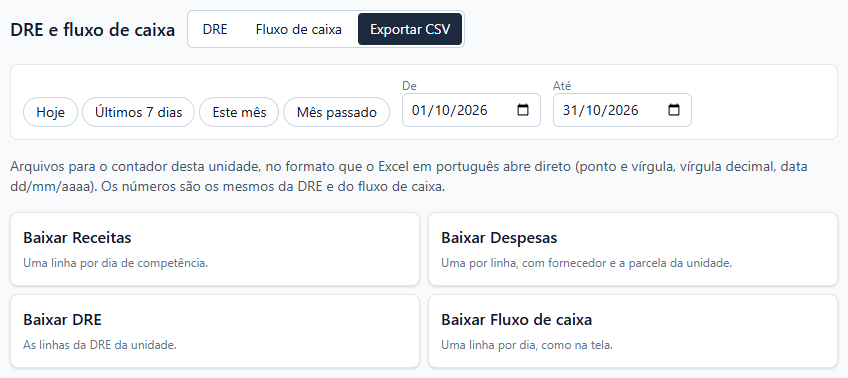Download the Baixar Fluxo de caixa card
The width and height of the screenshot is (848, 378).
pos(633,331)
